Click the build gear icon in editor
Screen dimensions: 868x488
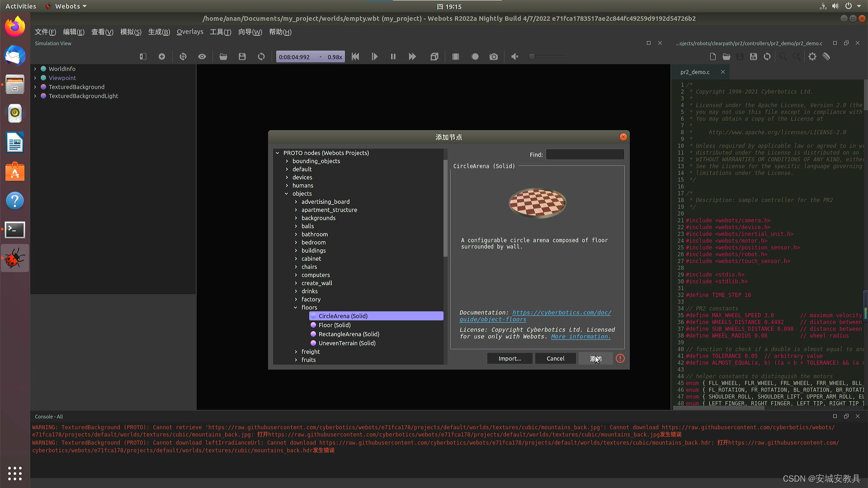click(812, 56)
